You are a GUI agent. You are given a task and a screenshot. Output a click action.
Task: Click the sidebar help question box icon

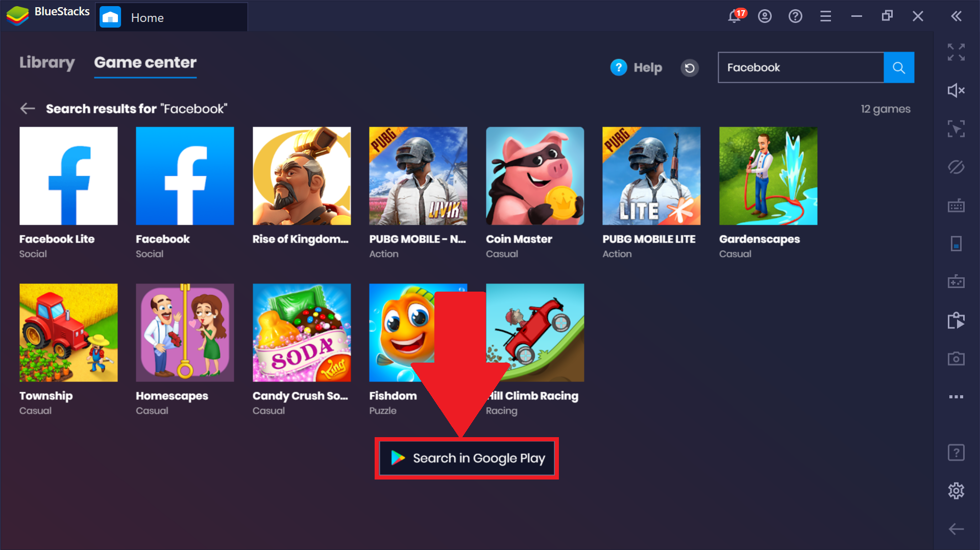click(x=956, y=452)
